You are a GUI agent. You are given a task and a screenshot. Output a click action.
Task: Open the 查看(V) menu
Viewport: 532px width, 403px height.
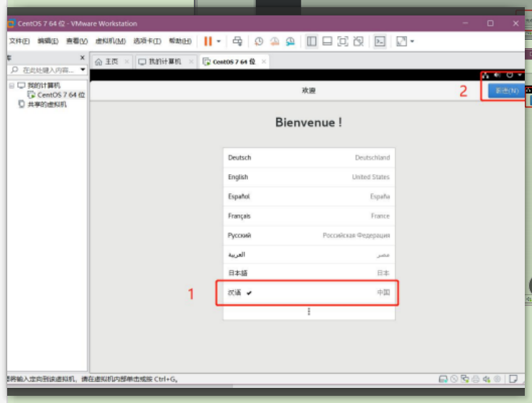point(77,41)
